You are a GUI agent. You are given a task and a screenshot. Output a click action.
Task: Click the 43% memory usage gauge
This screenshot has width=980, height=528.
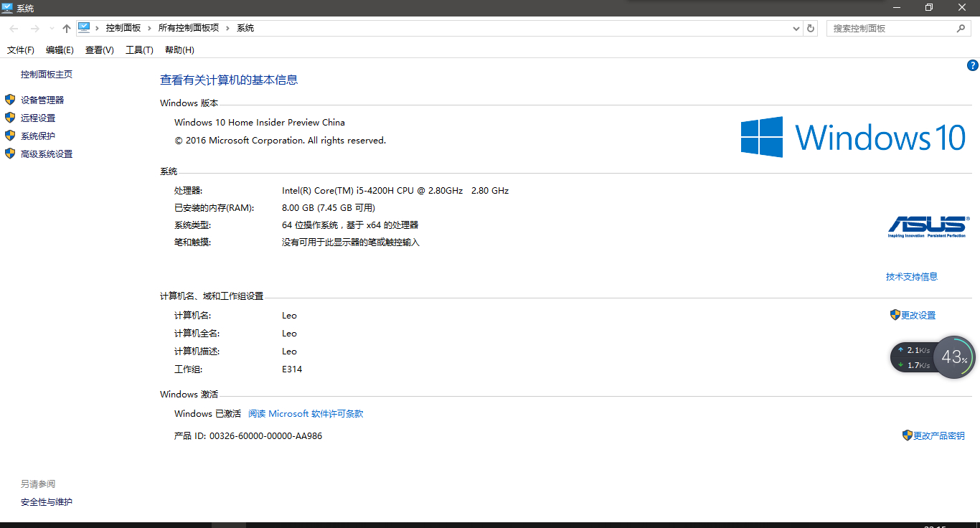point(954,357)
